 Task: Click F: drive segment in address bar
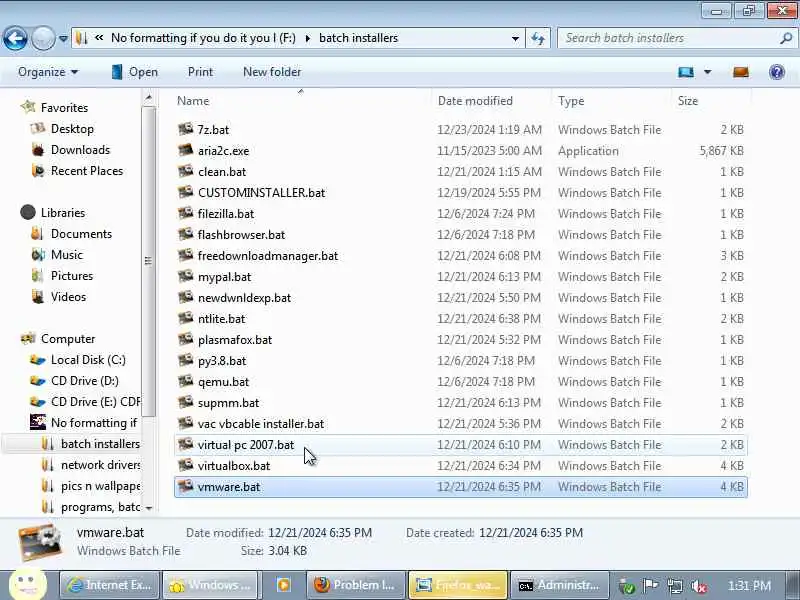click(x=203, y=38)
